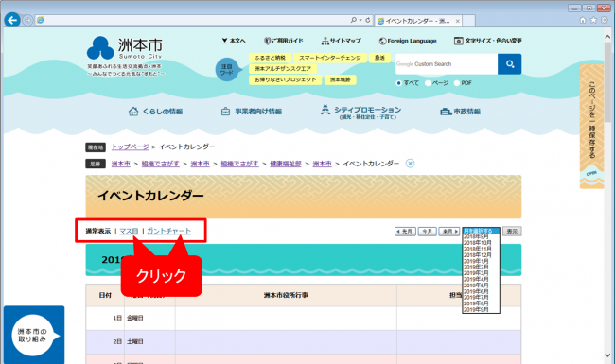The width and height of the screenshot is (615, 364).
Task: Open the このページを一時保存する side tab
Action: point(591,126)
